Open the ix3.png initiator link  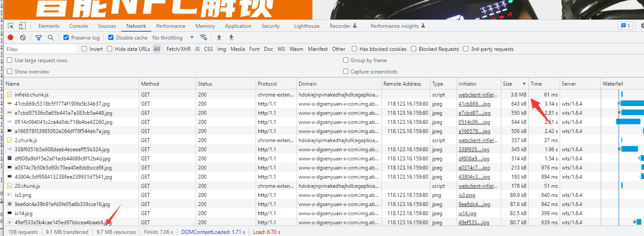pos(467,195)
